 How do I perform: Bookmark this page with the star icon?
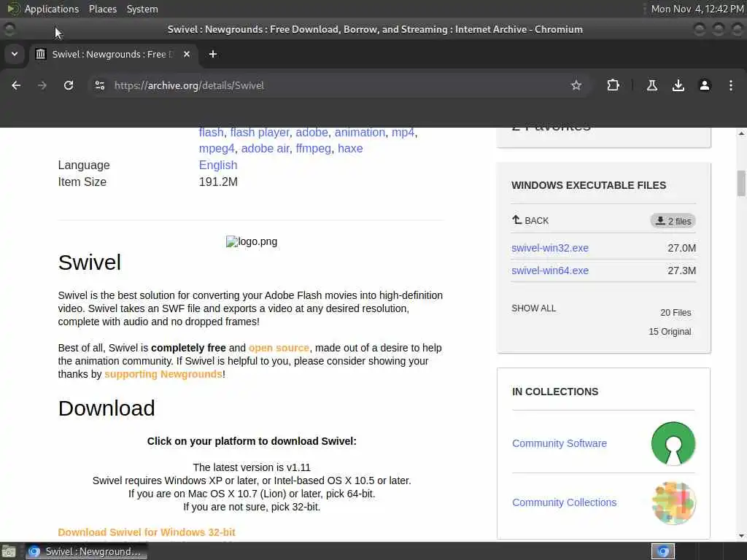point(576,85)
